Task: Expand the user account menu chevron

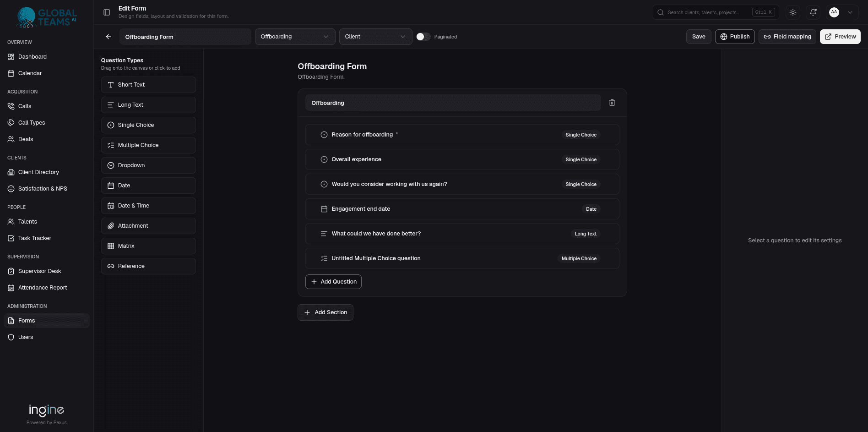Action: [850, 12]
